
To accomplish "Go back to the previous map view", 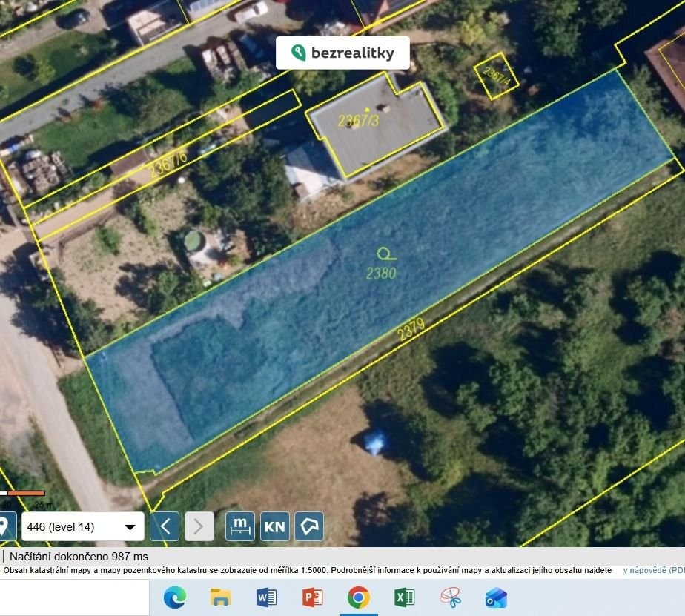I will [x=165, y=527].
